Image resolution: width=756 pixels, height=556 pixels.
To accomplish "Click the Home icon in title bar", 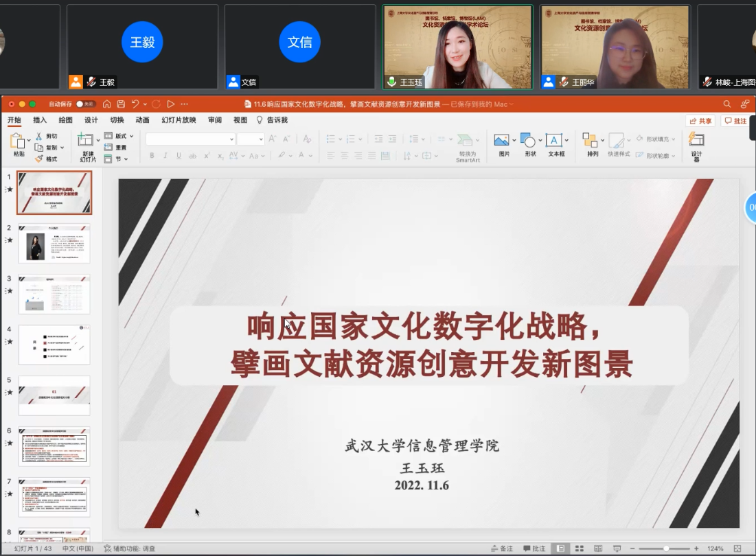I will [x=106, y=104].
